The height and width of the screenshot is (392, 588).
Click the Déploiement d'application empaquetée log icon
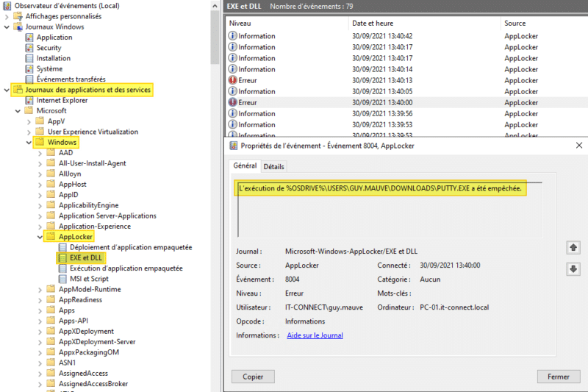[62, 247]
